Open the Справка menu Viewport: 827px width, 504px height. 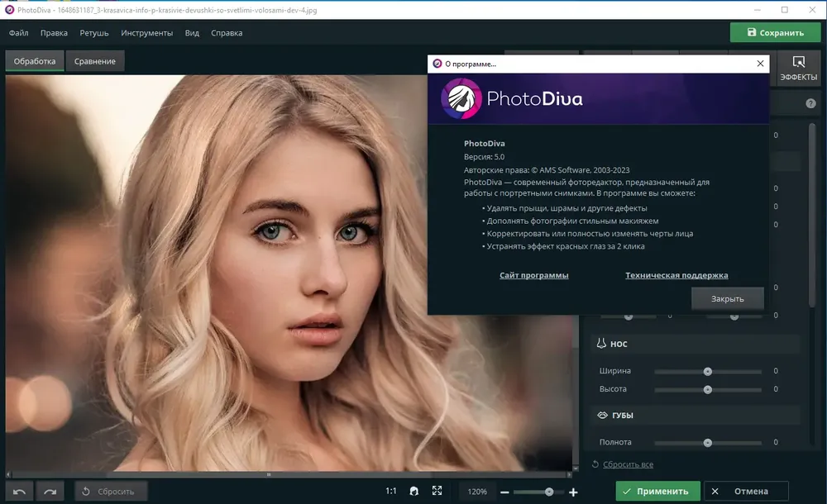[227, 33]
